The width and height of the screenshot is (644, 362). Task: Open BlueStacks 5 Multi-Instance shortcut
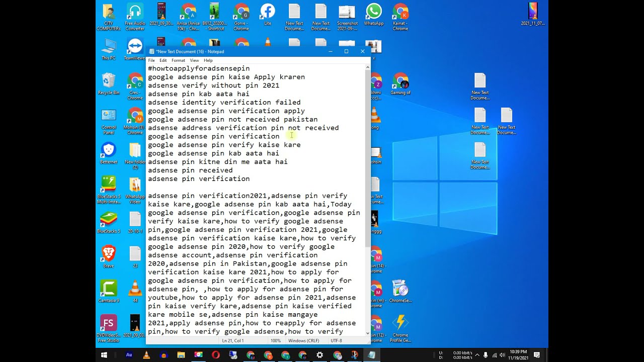[x=108, y=190]
